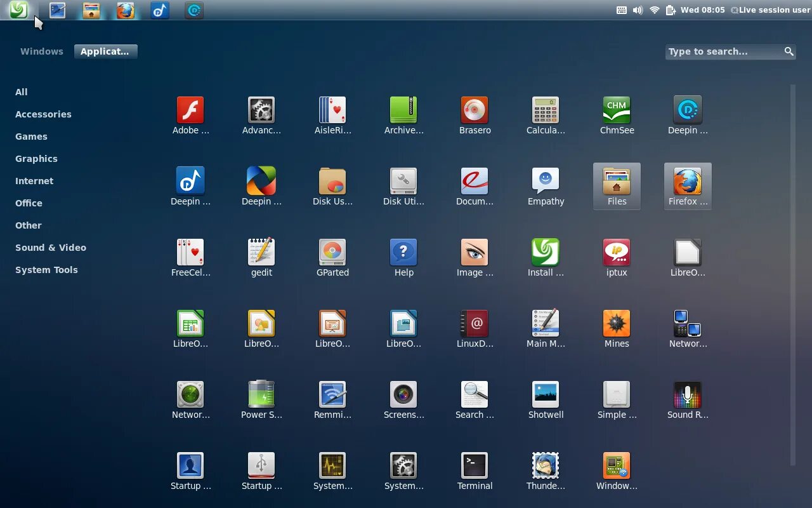Launch the LinuxD... address book icon
This screenshot has width=812, height=508.
(x=475, y=324)
